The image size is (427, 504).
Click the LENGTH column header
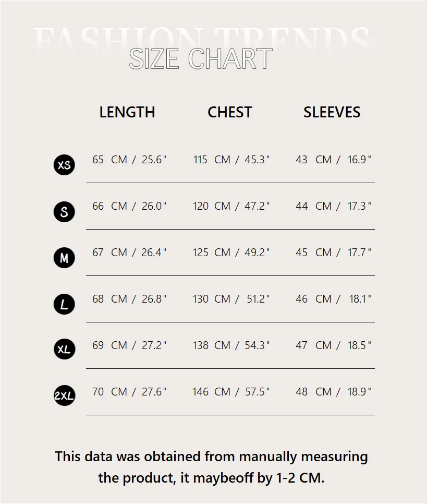[127, 112]
